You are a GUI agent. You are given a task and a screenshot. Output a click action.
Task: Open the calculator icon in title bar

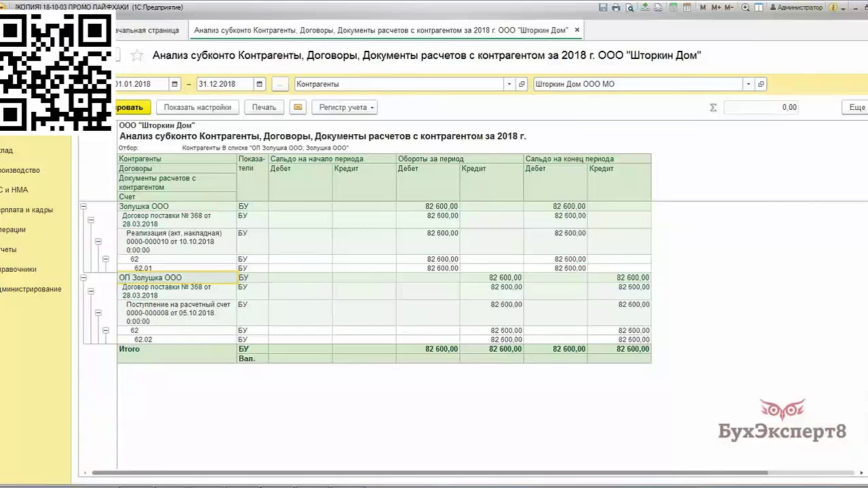coord(673,7)
